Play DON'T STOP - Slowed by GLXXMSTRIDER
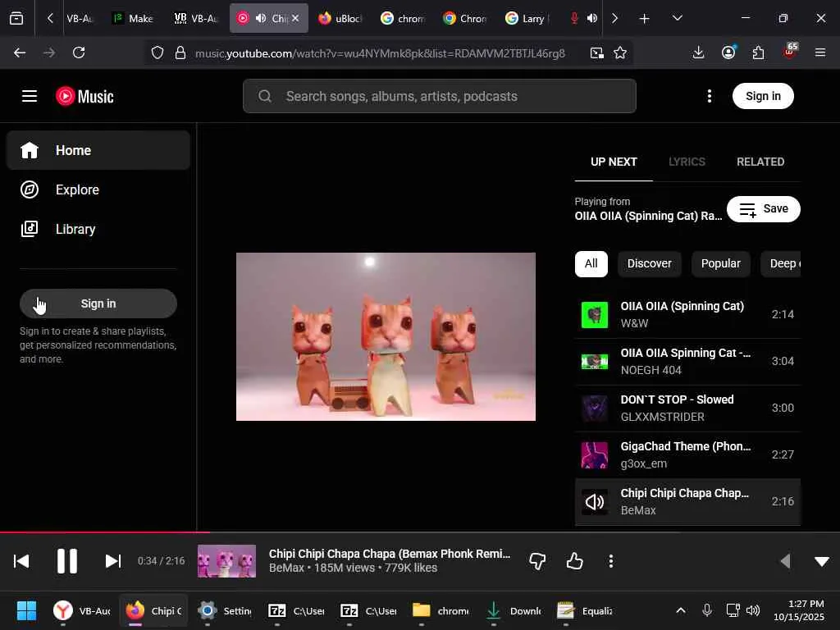This screenshot has width=840, height=630. [687, 409]
